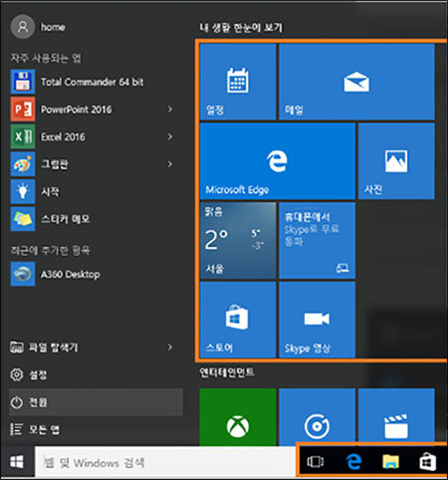The height and width of the screenshot is (480, 448).
Task: Open the 사진 photos tile
Action: [x=396, y=161]
